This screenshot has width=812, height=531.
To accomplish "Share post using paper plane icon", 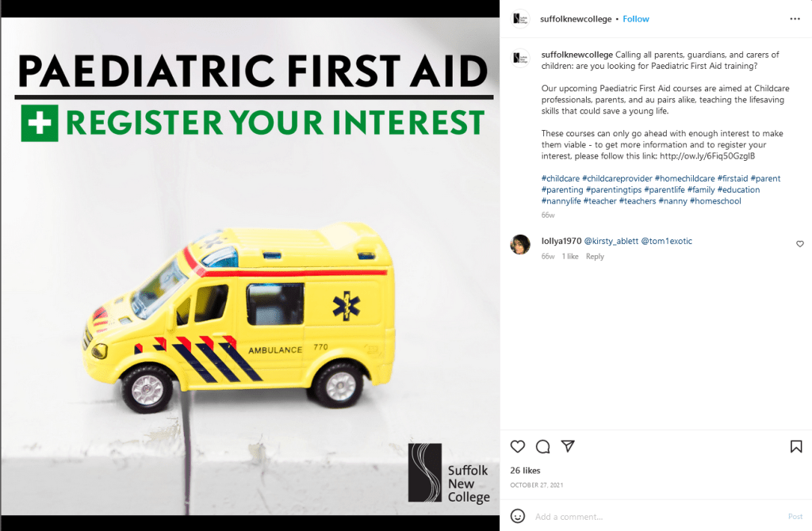I will (568, 445).
